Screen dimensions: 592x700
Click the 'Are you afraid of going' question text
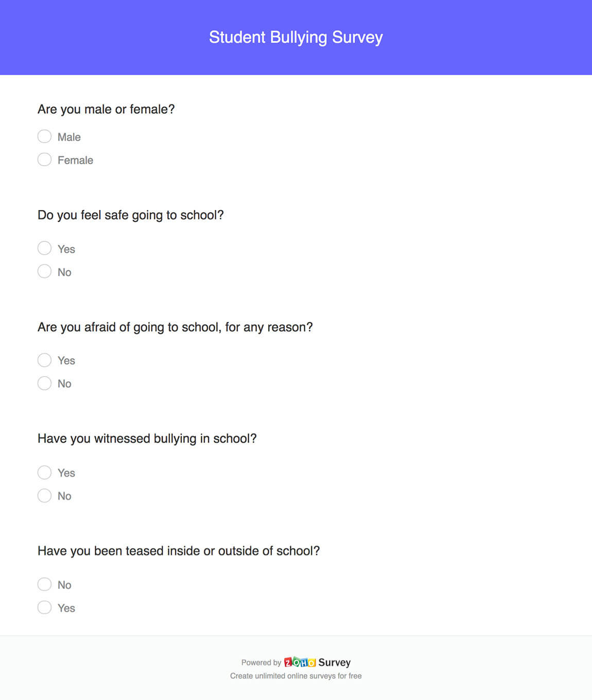pyautogui.click(x=175, y=327)
